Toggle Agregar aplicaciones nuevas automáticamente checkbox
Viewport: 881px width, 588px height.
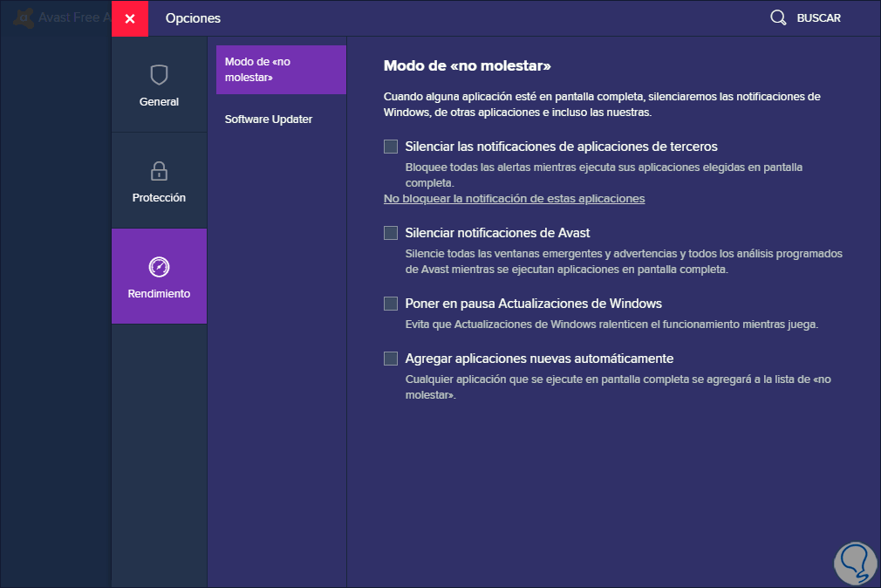click(391, 359)
